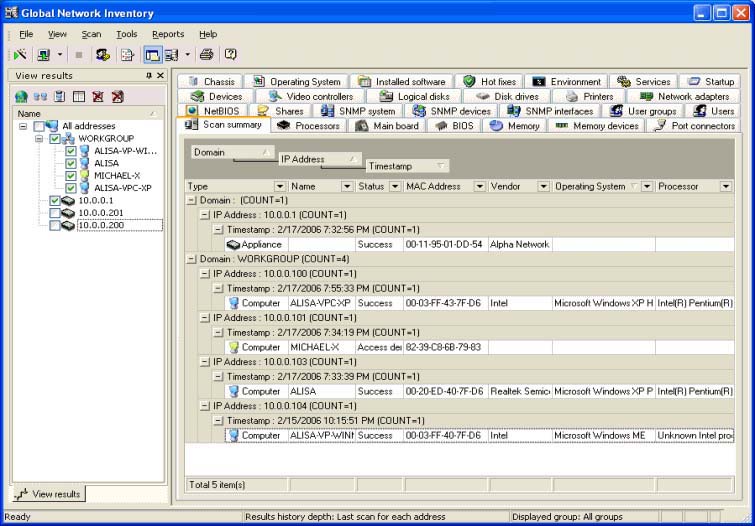Click the Stop scan toolbar icon
Screen dimensions: 755x526
point(79,54)
